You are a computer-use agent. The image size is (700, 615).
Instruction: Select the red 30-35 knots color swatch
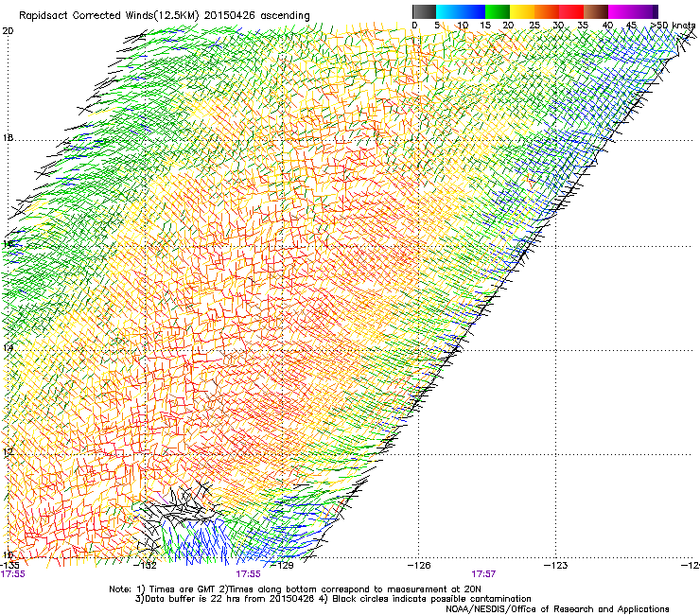pyautogui.click(x=571, y=11)
